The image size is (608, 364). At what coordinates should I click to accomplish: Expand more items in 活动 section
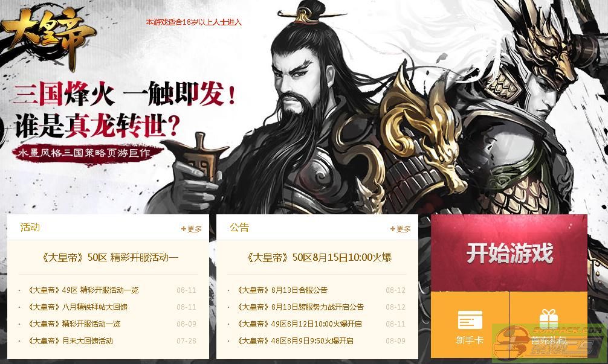tap(192, 229)
